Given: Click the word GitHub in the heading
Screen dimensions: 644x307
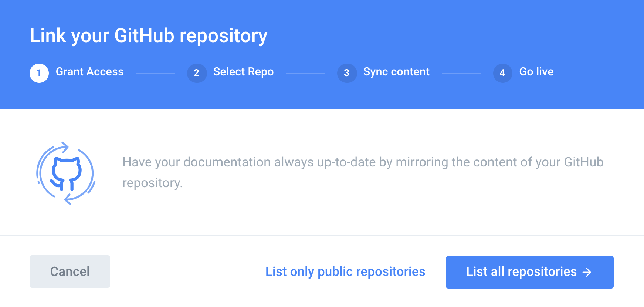Looking at the screenshot, I should click(144, 36).
